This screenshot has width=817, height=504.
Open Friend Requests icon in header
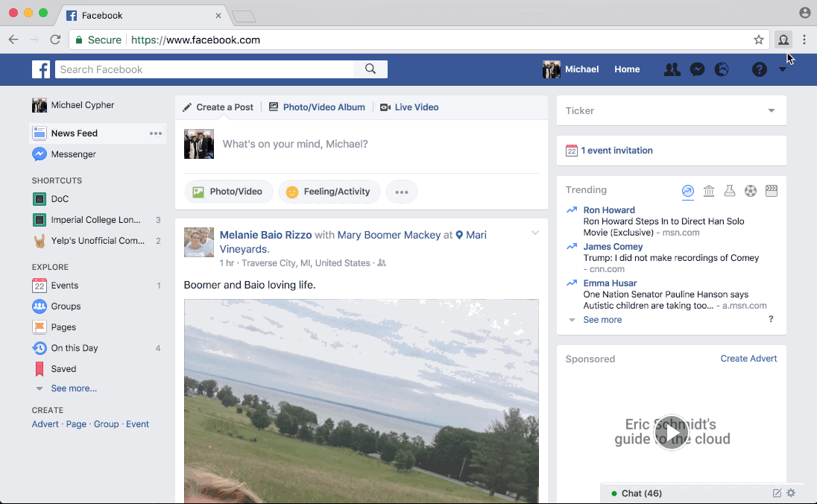pyautogui.click(x=672, y=69)
